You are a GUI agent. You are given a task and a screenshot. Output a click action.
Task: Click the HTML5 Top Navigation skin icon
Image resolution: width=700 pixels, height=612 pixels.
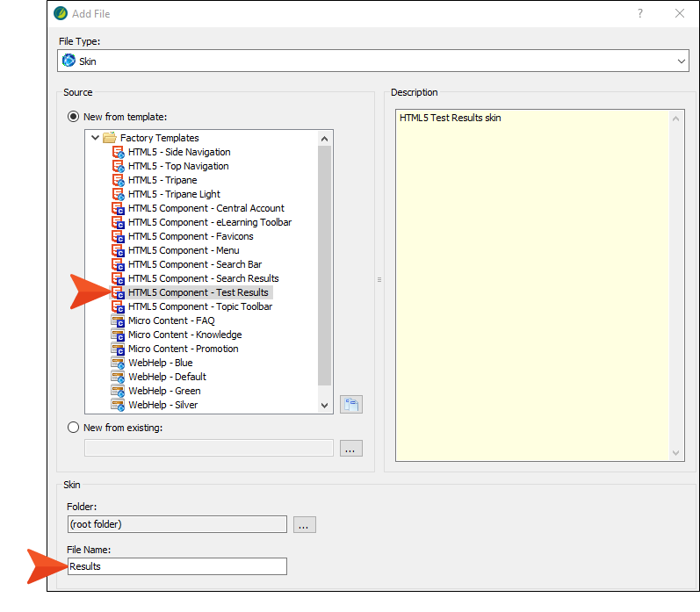coord(118,166)
